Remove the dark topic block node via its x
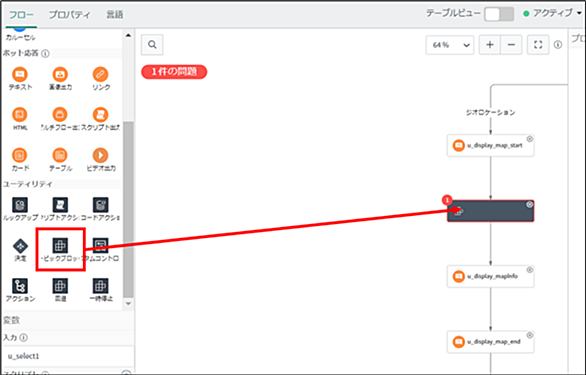Viewport: 586px width, 375px height. click(x=530, y=205)
